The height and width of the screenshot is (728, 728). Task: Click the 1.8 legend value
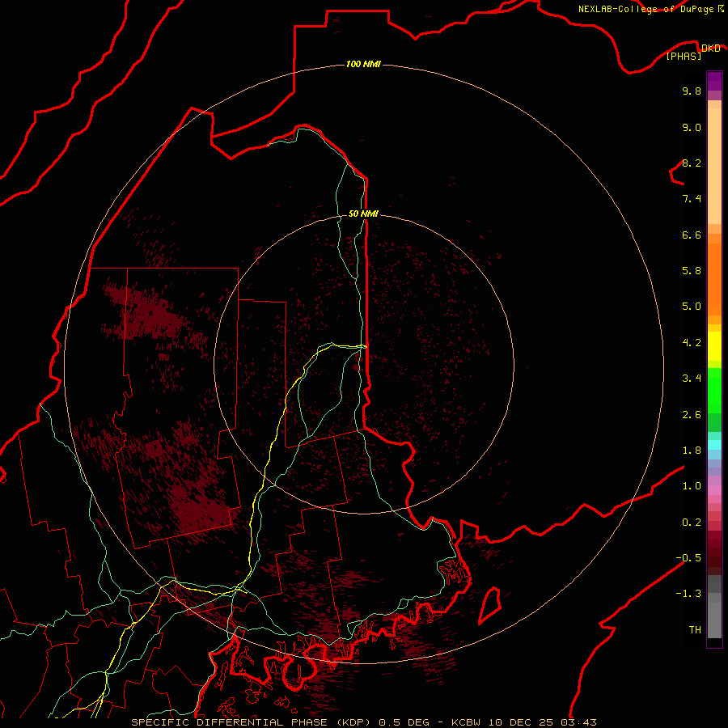tap(692, 451)
